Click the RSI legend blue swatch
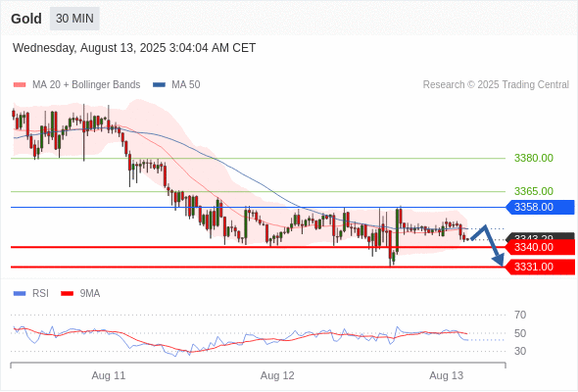578x392 pixels. (x=20, y=294)
